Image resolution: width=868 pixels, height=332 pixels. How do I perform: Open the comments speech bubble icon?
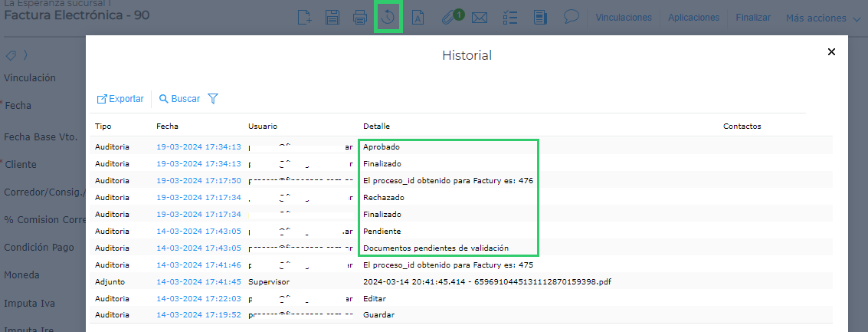[x=572, y=17]
